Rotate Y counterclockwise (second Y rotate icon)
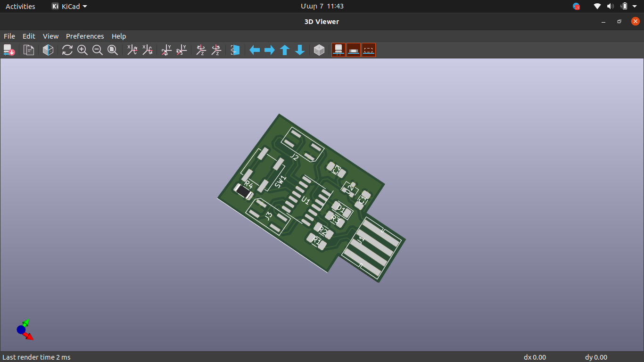644x362 pixels. (x=182, y=50)
